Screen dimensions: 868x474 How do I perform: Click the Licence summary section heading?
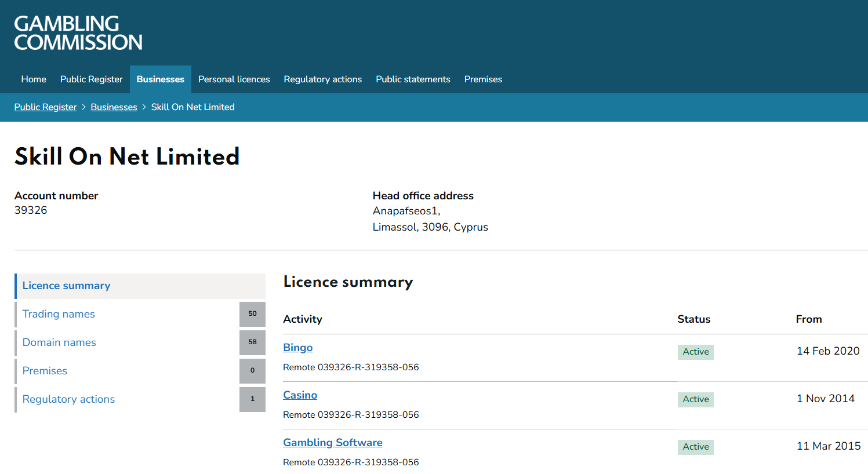348,282
